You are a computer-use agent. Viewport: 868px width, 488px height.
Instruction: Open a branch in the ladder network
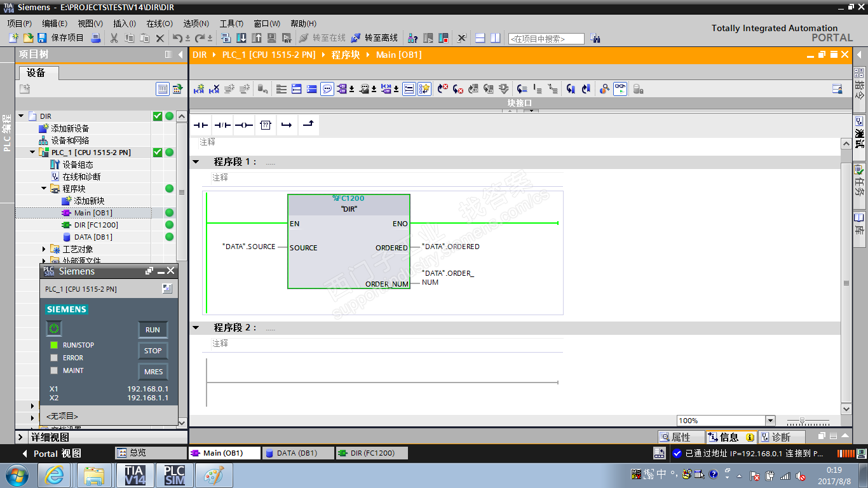pos(287,125)
